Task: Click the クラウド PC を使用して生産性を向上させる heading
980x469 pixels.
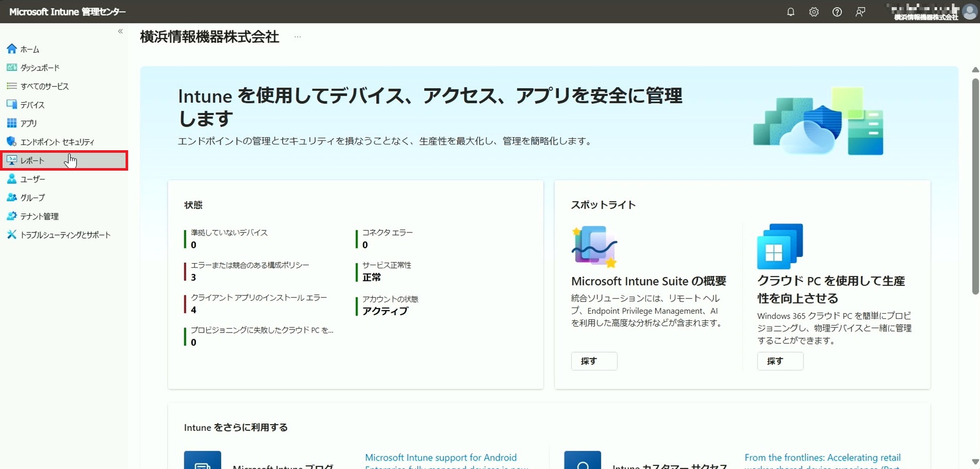Action: (x=831, y=289)
